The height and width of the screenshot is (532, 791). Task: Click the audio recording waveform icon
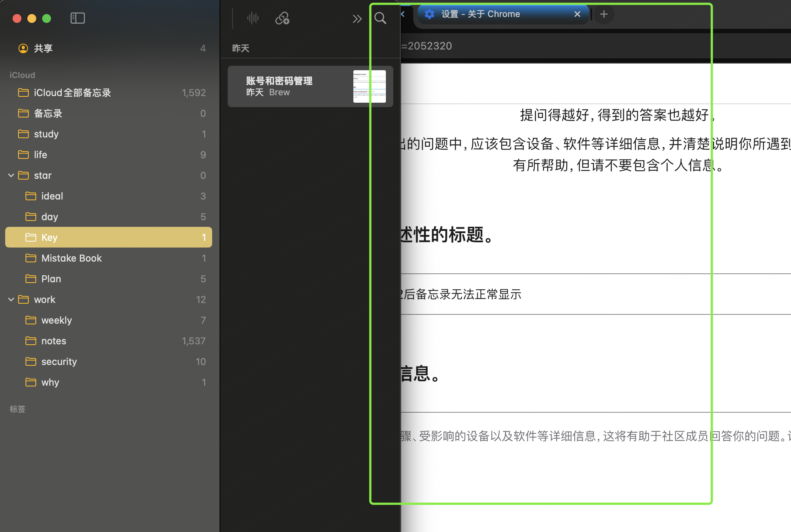tap(253, 18)
